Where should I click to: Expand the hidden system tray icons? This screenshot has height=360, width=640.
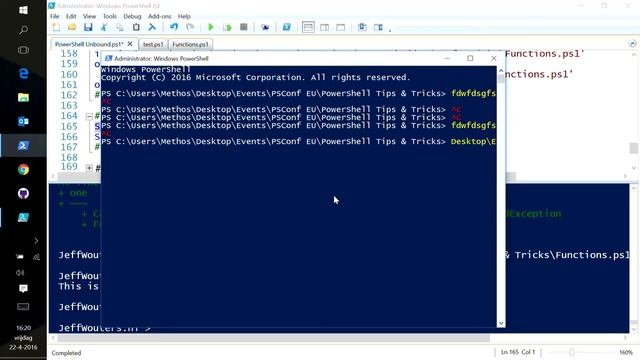pyautogui.click(x=36, y=241)
